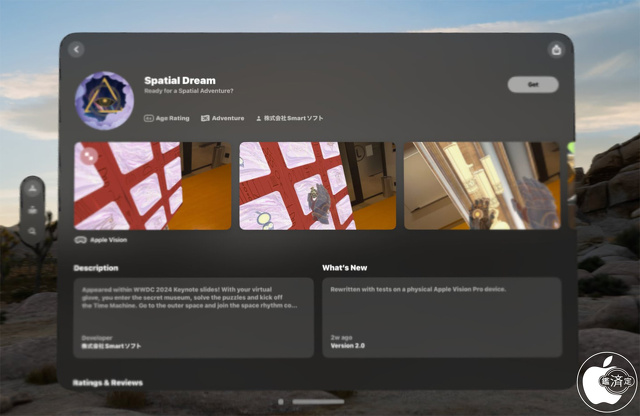This screenshot has height=416, width=640.
Task: Expand the app Description text card
Action: pyautogui.click(x=192, y=299)
